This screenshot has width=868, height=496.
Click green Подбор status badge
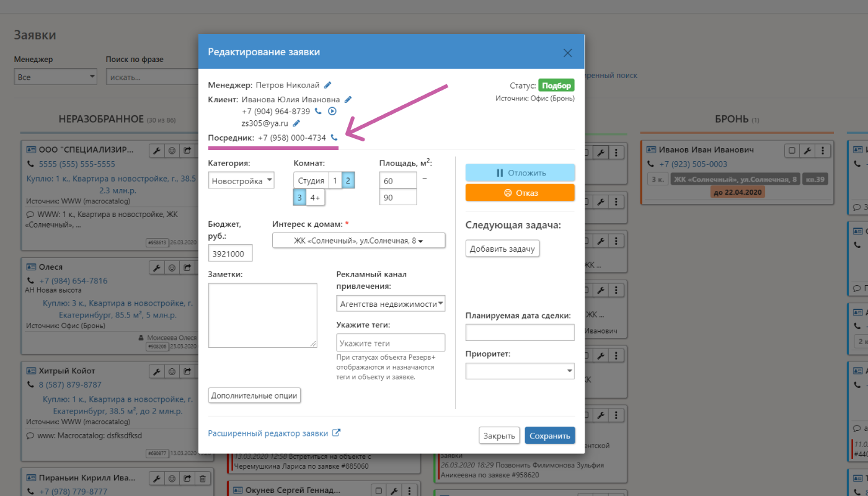pos(556,86)
